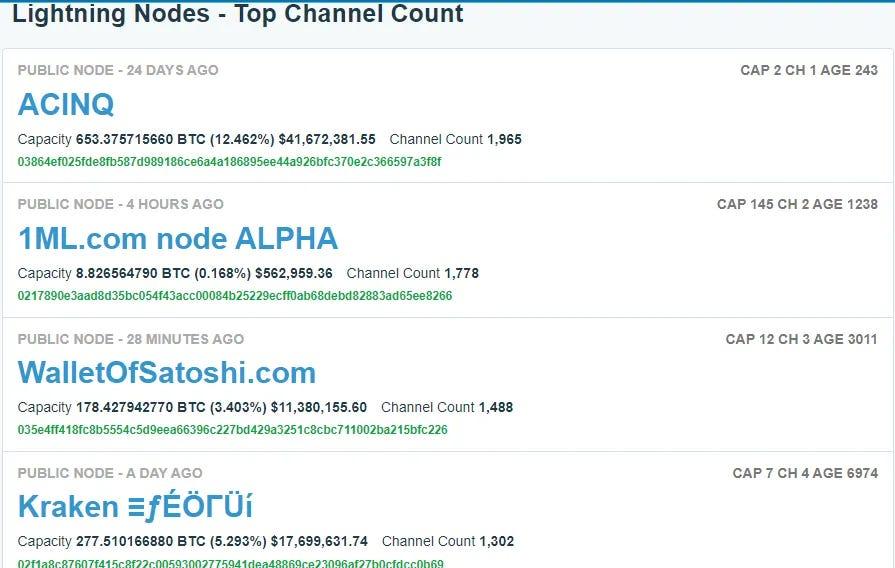Image resolution: width=895 pixels, height=568 pixels.
Task: Click the PUBLIC NODE - 28 MINUTES AGO label
Action: tap(130, 339)
